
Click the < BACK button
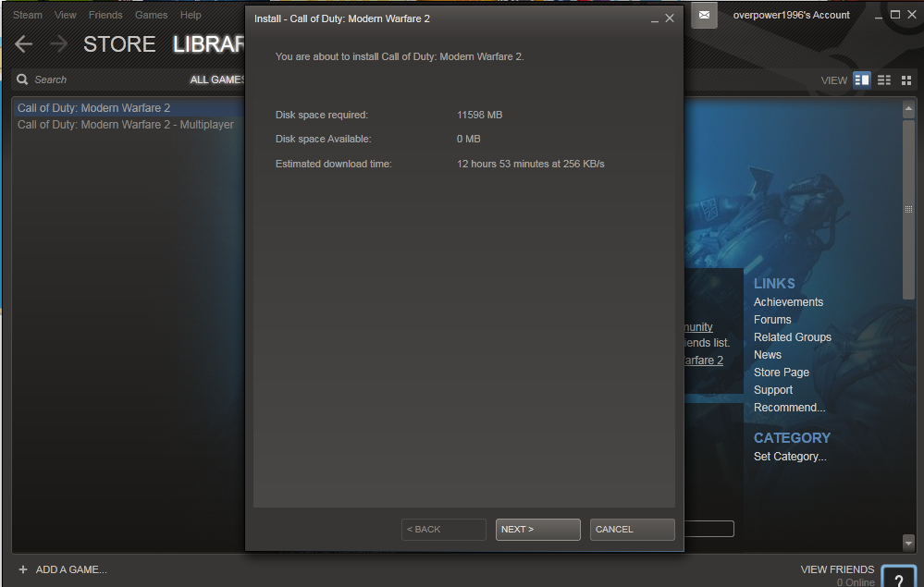[x=444, y=530]
